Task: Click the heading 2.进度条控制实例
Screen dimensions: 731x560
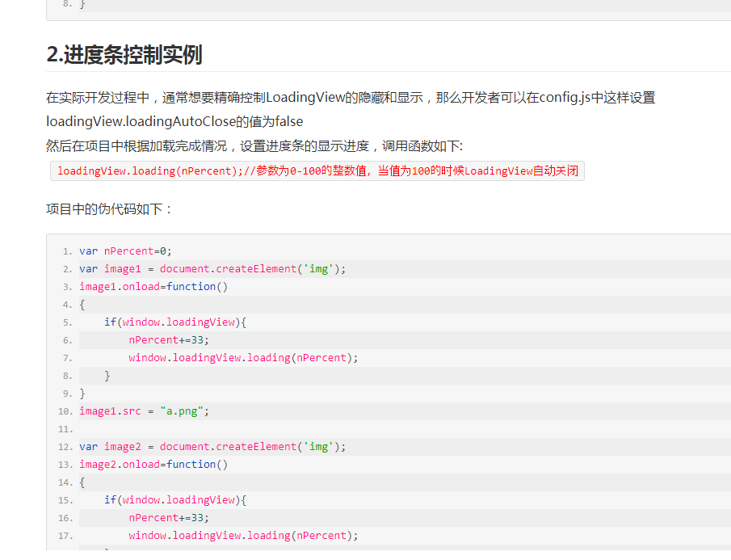Action: coord(124,55)
